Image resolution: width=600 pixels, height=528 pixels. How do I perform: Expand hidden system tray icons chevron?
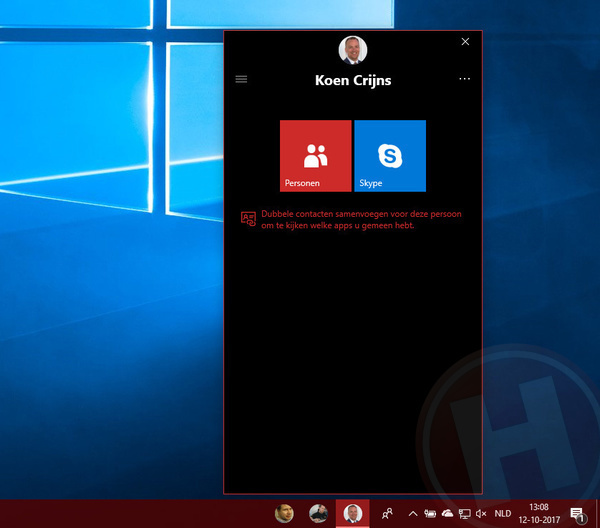point(413,514)
